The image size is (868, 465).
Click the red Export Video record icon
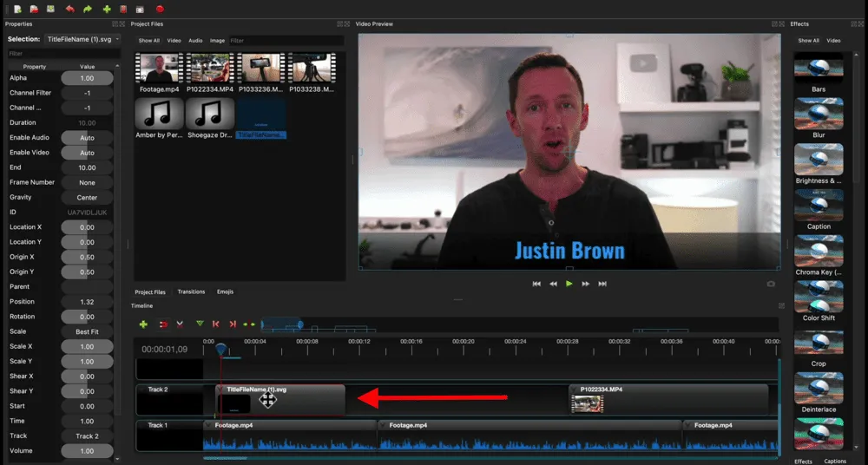point(161,9)
